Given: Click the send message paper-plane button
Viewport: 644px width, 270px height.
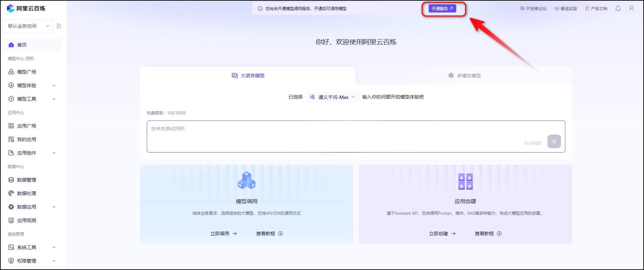Looking at the screenshot, I should coord(554,141).
